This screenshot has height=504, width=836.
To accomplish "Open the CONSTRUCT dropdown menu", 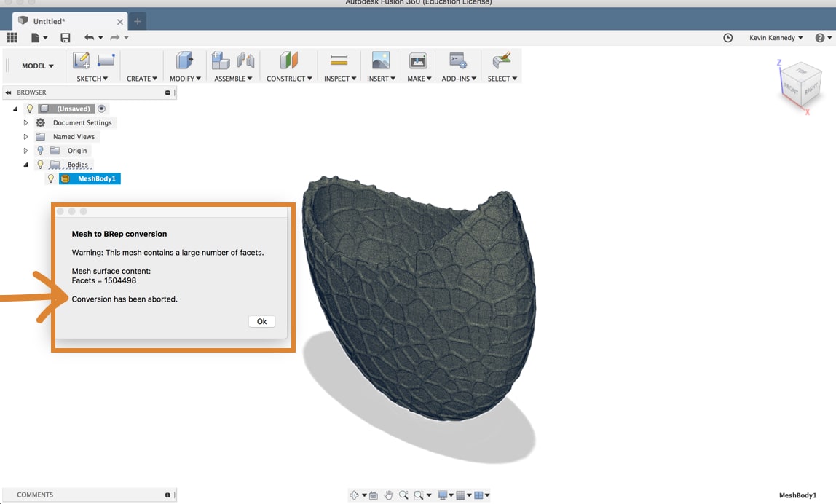I will 290,79.
